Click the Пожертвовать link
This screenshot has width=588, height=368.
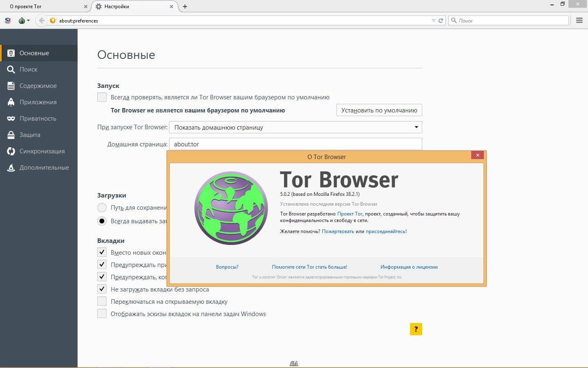[x=338, y=231]
